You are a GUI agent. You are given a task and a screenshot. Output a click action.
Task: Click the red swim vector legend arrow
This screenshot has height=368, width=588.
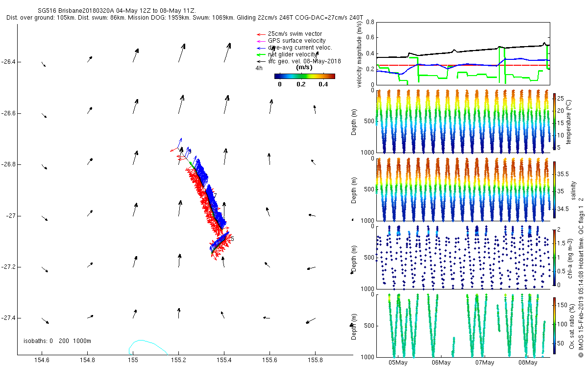[261, 34]
